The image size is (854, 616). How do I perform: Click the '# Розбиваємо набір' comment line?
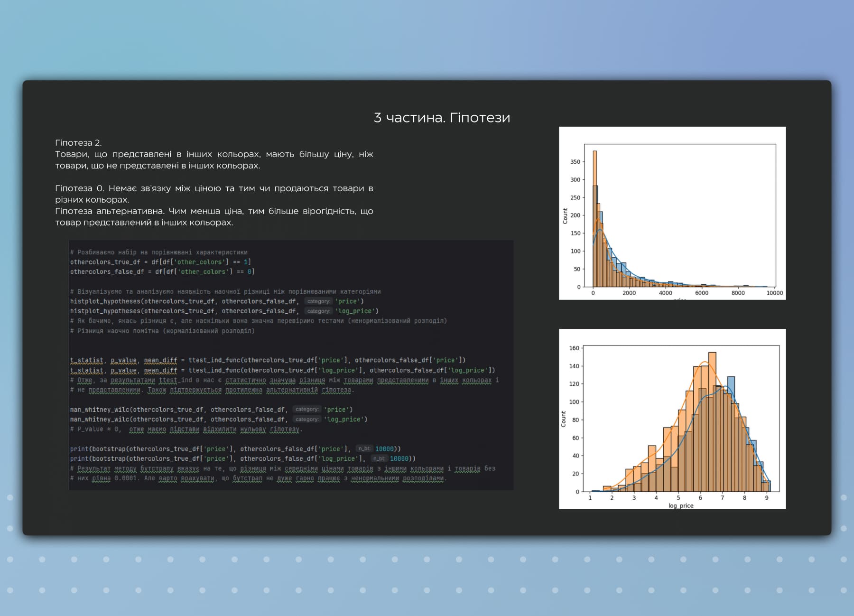click(159, 252)
